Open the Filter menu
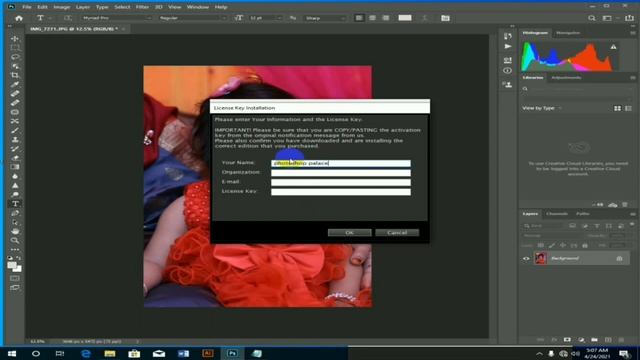Viewport: 640px width, 360px height. coord(142,7)
